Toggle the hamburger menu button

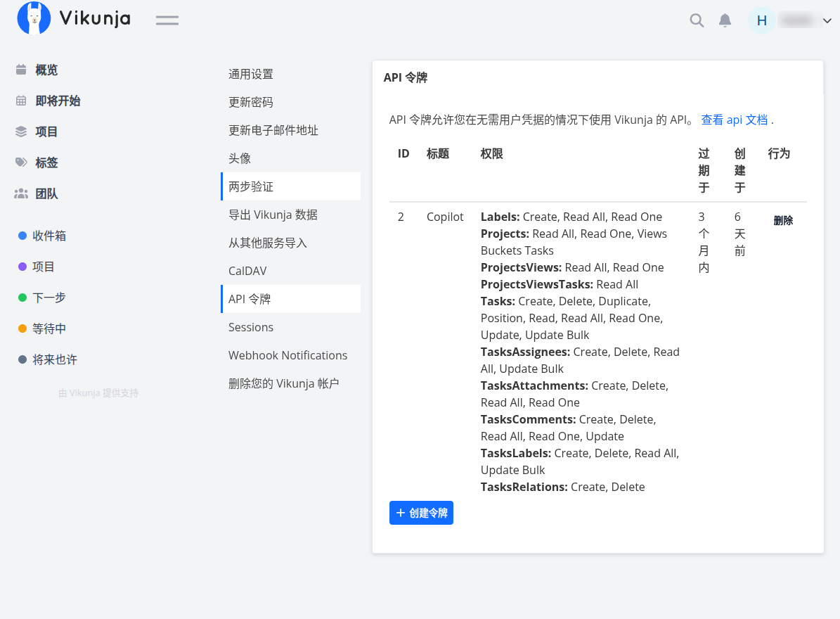click(x=167, y=20)
